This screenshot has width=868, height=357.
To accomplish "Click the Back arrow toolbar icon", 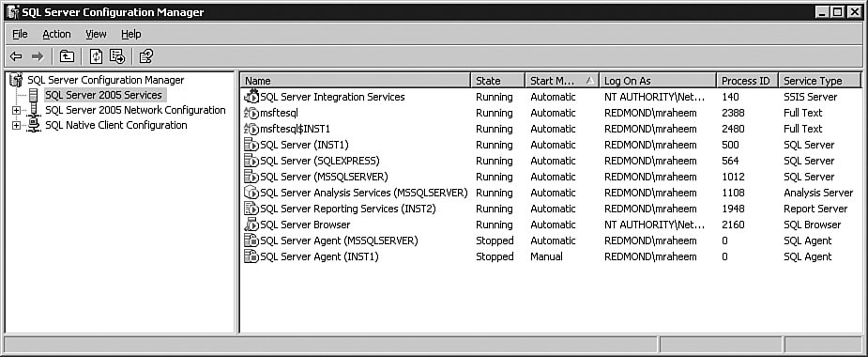I will tap(16, 56).
